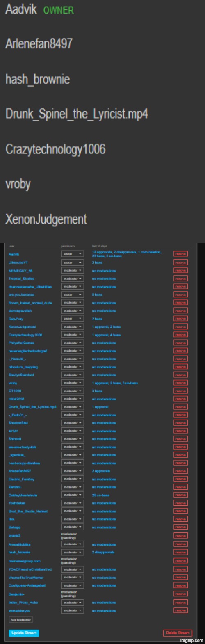Open the hash_brownie link in table
205x644 pixels.
pos(19,552)
